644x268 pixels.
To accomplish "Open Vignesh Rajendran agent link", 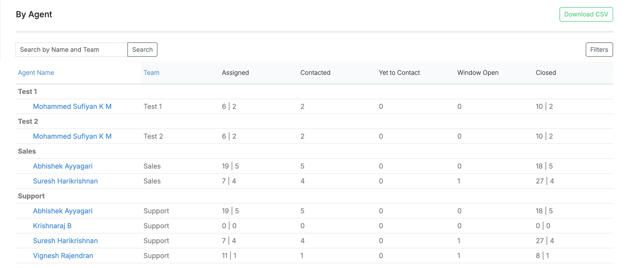I will point(63,255).
